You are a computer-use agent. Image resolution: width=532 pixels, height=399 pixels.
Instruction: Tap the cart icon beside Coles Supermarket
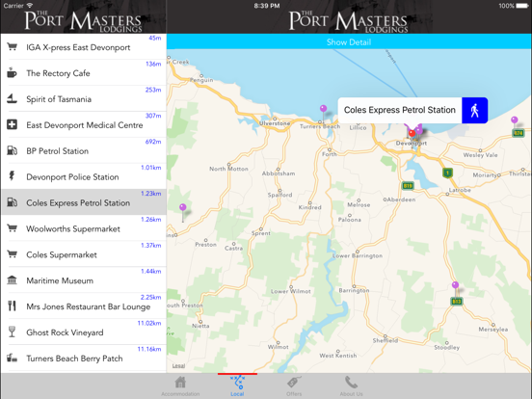click(13, 254)
